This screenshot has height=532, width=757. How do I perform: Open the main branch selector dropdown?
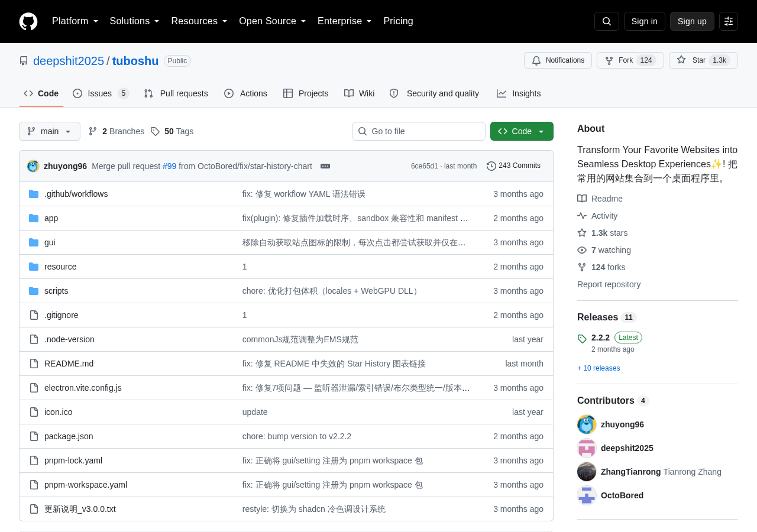[50, 131]
